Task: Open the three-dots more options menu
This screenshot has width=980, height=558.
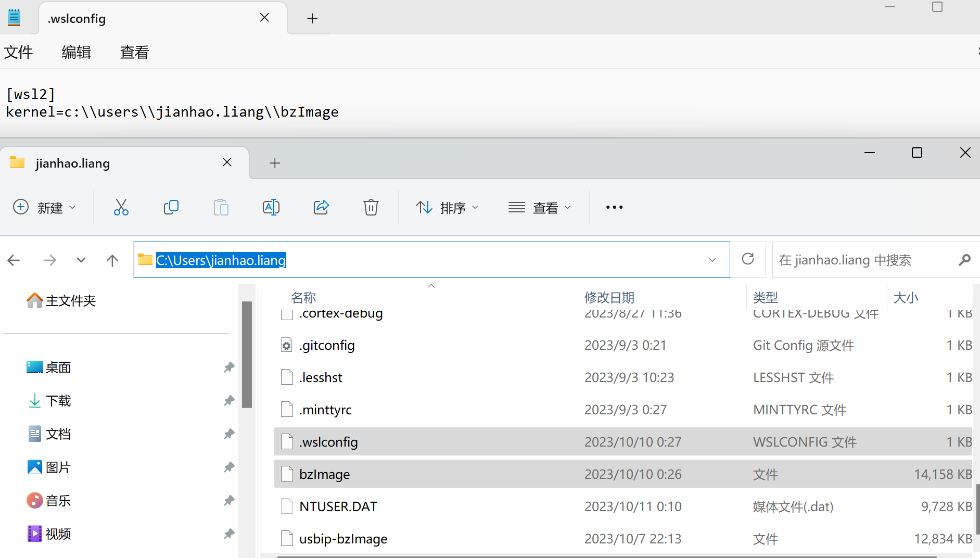Action: pos(614,207)
